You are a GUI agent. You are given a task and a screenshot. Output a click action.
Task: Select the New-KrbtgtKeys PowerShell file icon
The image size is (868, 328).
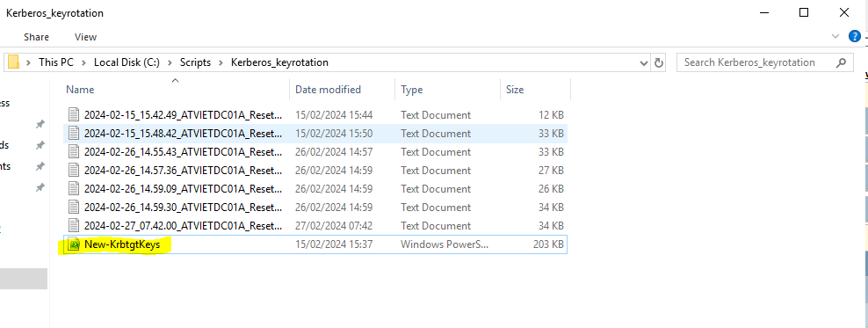click(x=74, y=244)
